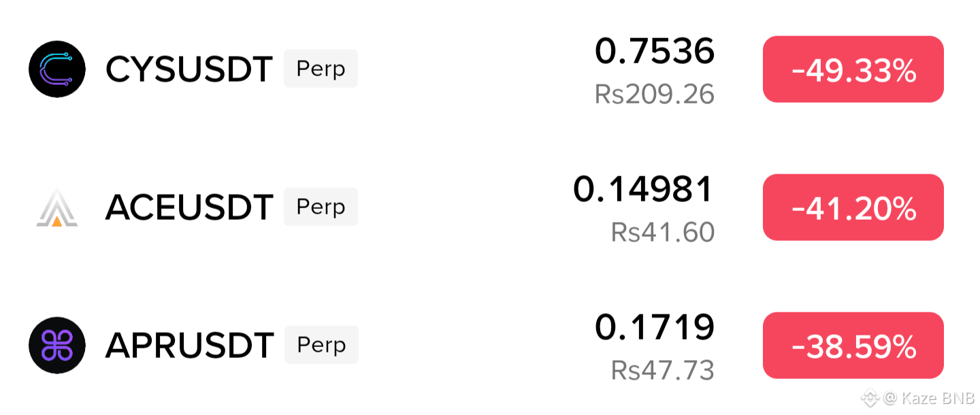Click the Rs41.60 converted price
The image size is (980, 415).
(663, 233)
